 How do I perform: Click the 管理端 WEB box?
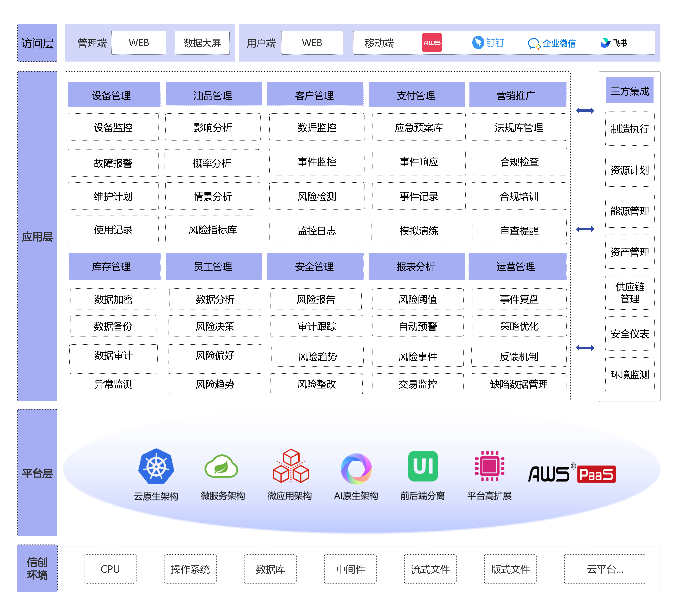pos(139,43)
